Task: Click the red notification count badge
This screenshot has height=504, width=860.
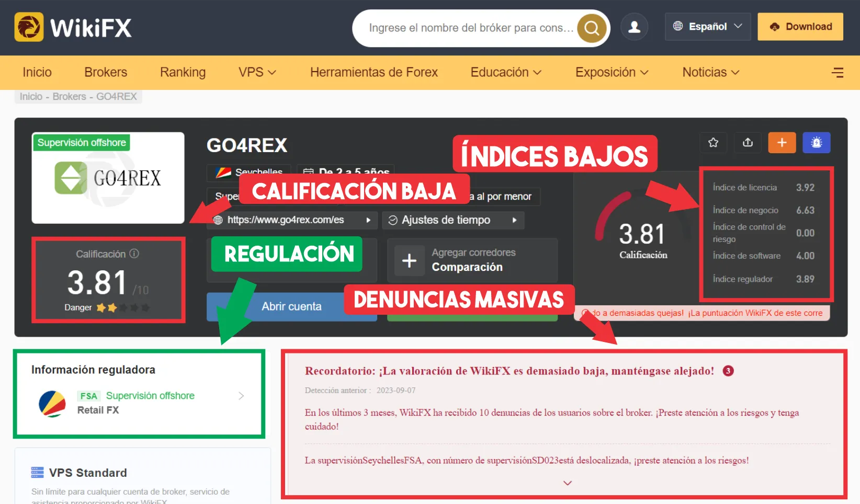Action: 728,371
